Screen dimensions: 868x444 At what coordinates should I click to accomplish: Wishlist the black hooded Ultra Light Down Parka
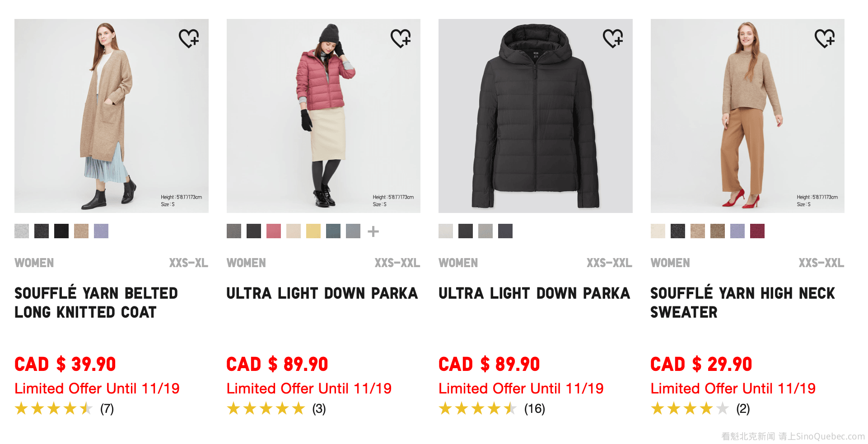tap(613, 38)
